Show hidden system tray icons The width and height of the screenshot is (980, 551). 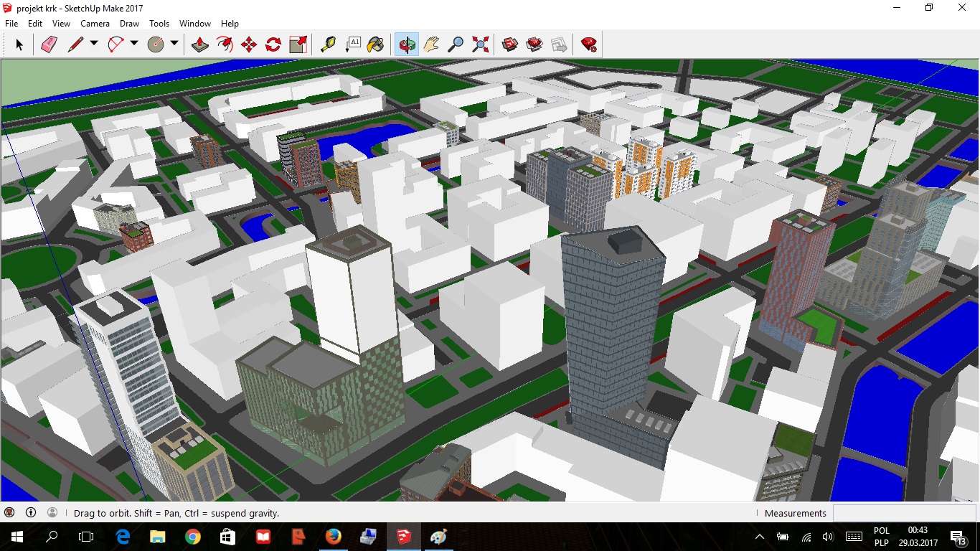[x=760, y=537]
